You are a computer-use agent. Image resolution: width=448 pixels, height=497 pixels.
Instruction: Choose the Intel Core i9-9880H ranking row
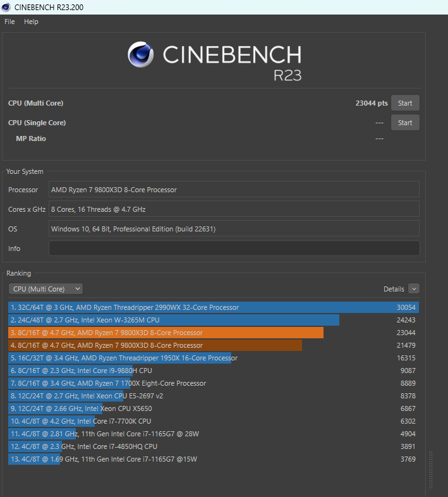pos(214,371)
